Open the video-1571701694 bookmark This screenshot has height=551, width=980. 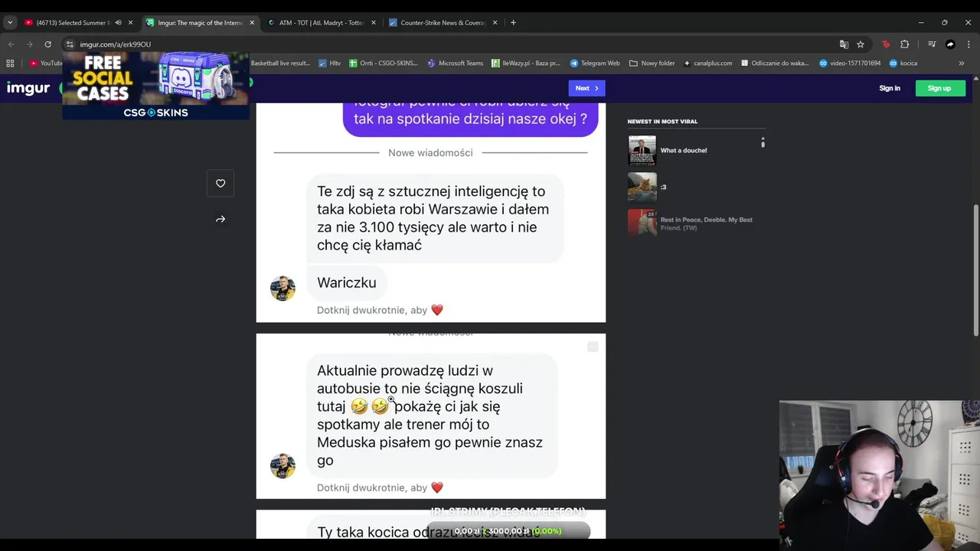(850, 63)
